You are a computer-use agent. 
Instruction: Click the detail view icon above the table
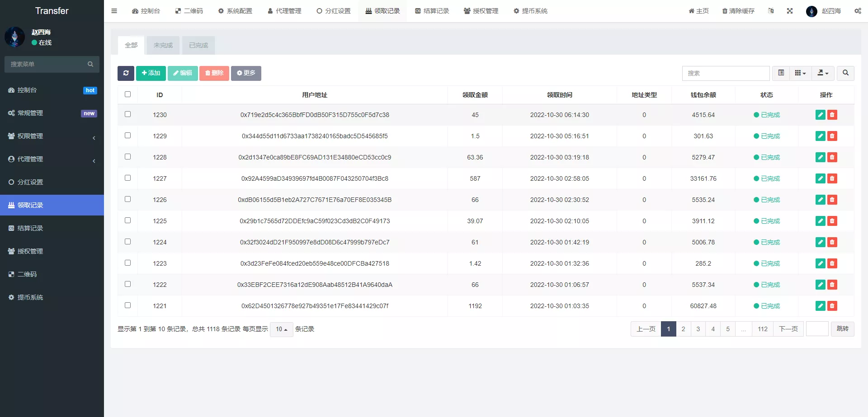click(x=780, y=73)
